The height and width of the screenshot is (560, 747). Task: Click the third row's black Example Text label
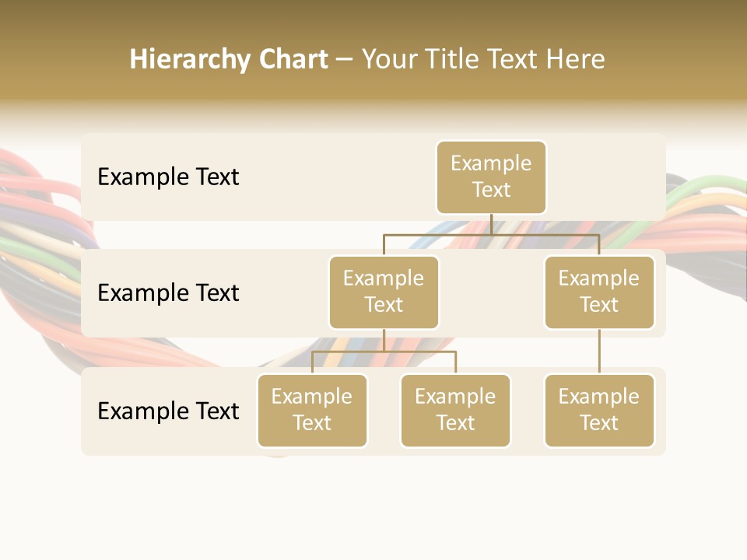point(168,411)
